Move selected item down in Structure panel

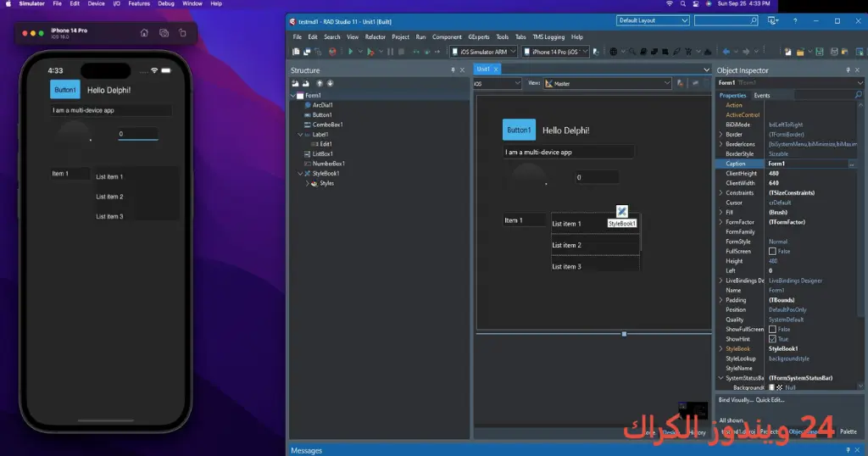pos(330,83)
